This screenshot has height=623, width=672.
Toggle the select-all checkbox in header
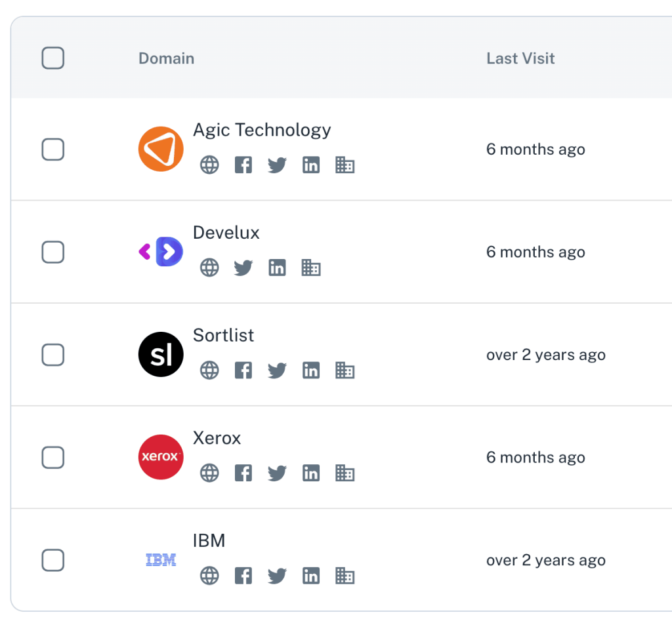pyautogui.click(x=53, y=58)
